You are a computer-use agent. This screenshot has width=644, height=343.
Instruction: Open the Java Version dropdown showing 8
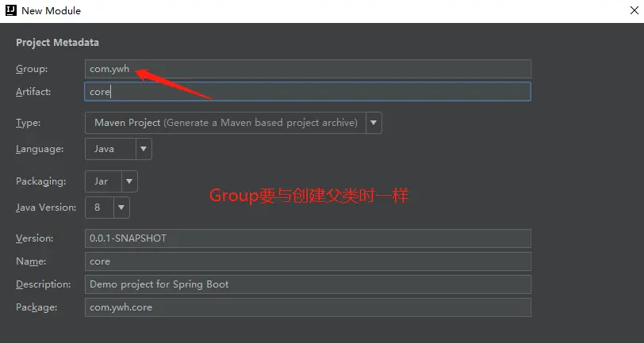pos(107,208)
